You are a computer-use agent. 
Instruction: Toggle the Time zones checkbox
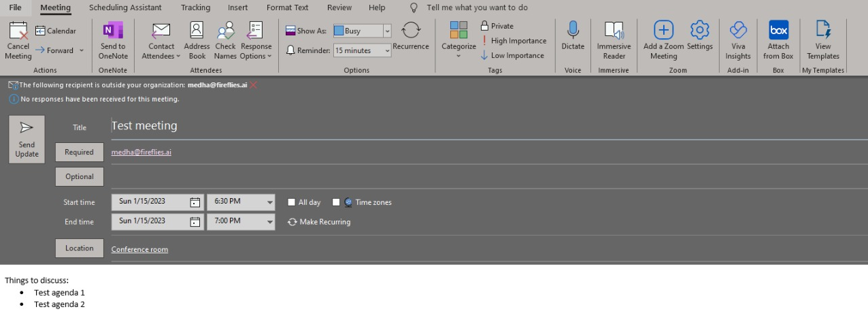pos(336,202)
